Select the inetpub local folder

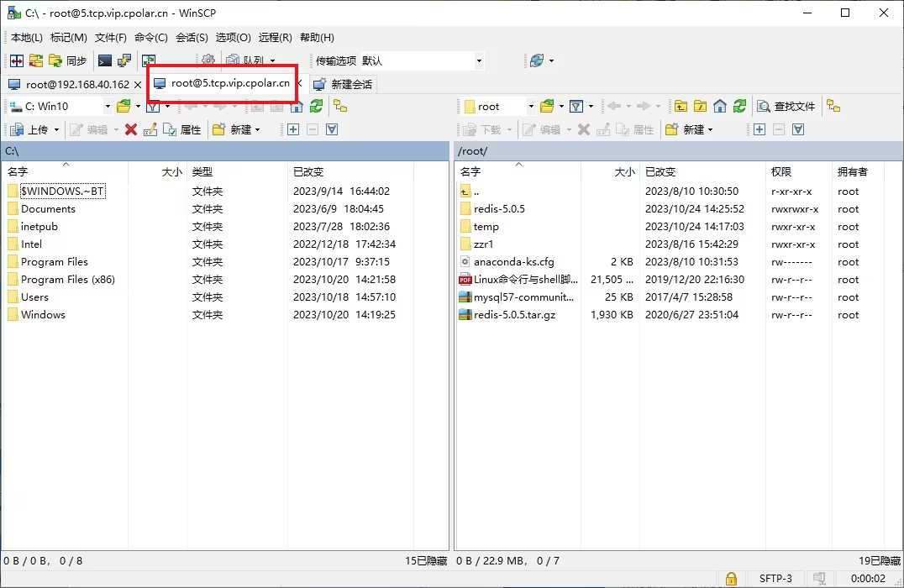39,227
